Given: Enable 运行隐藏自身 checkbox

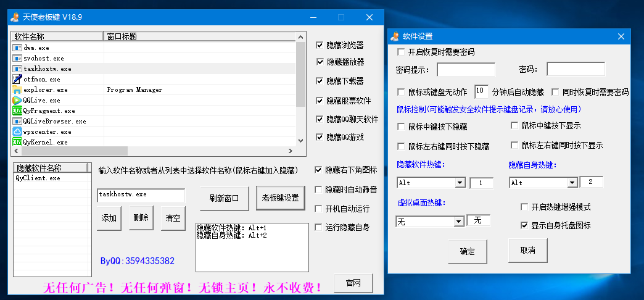Looking at the screenshot, I should click(x=318, y=227).
